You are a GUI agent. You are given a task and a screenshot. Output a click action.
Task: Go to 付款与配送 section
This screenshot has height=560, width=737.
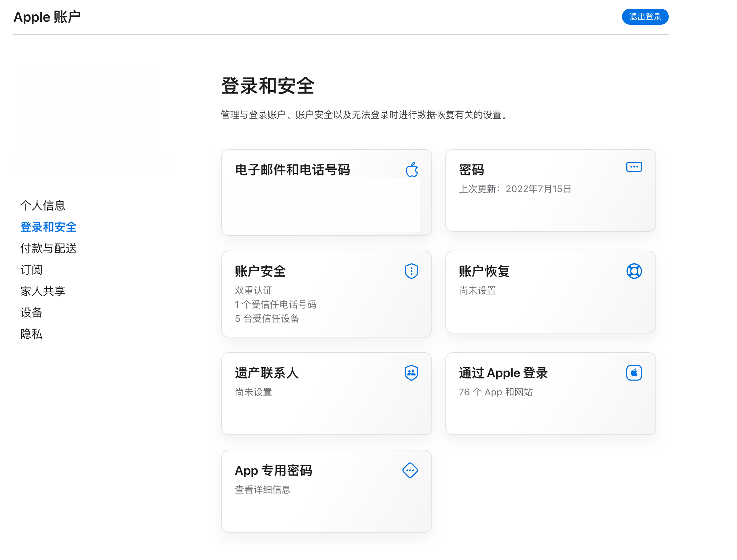pyautogui.click(x=48, y=248)
